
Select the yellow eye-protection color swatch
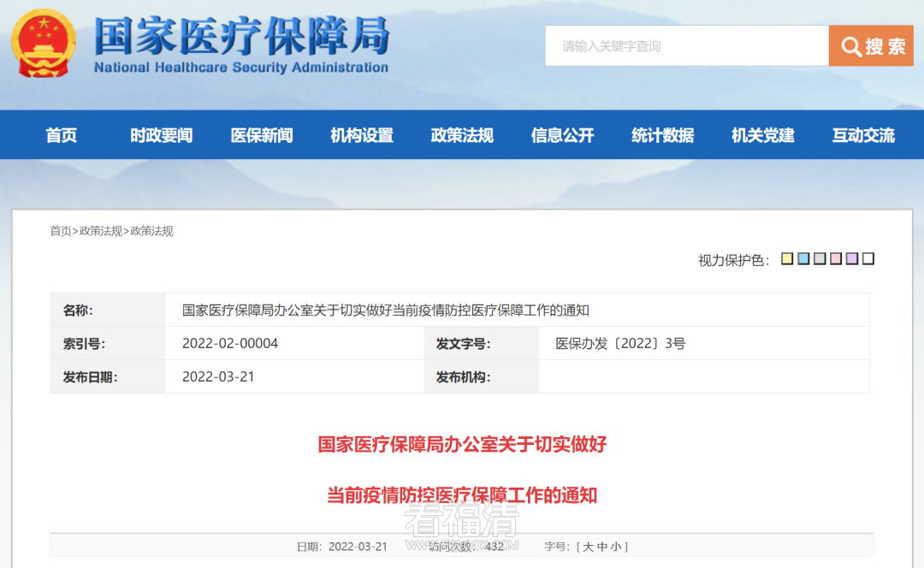(x=787, y=258)
